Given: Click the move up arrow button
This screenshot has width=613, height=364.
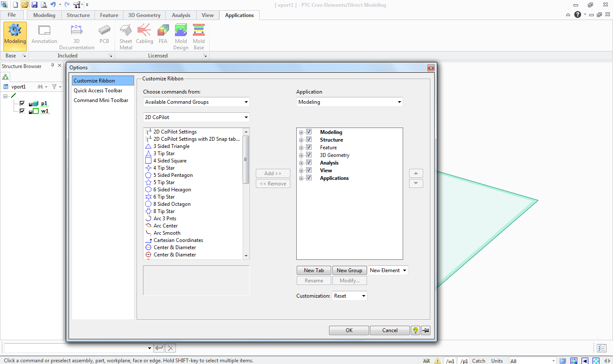Looking at the screenshot, I should pyautogui.click(x=416, y=173).
